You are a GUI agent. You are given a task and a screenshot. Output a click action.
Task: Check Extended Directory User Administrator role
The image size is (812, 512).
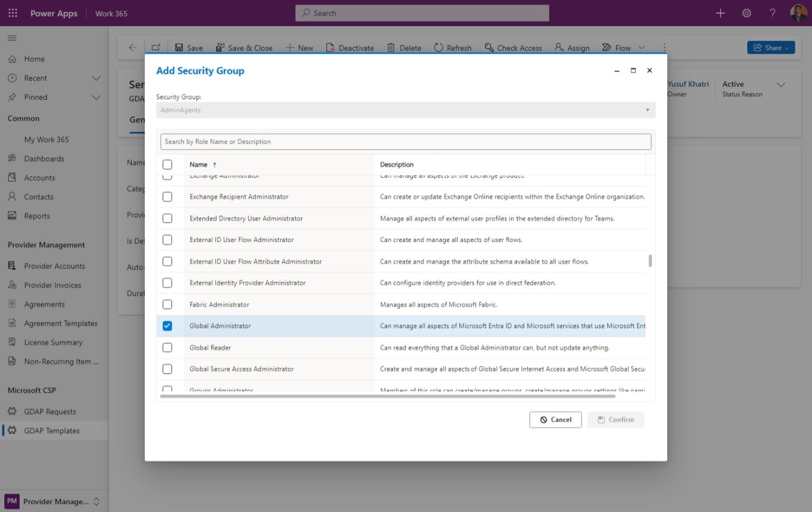(x=167, y=219)
